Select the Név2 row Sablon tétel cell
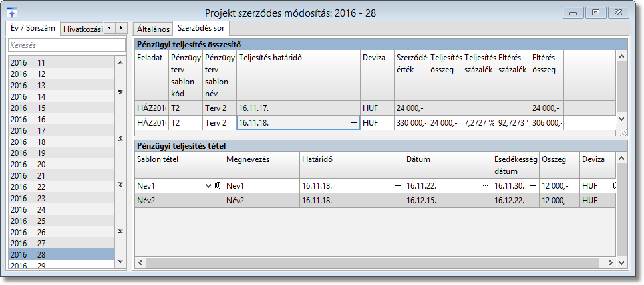 click(180, 201)
